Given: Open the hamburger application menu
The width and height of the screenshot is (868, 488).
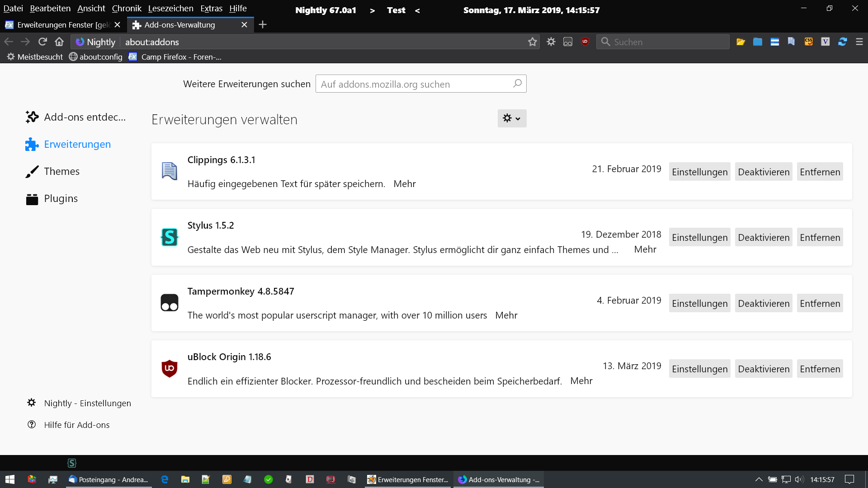Looking at the screenshot, I should point(859,42).
